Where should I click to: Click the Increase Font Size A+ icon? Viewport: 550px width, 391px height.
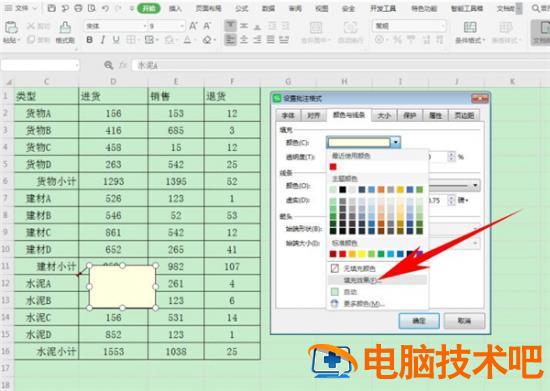[x=194, y=26]
